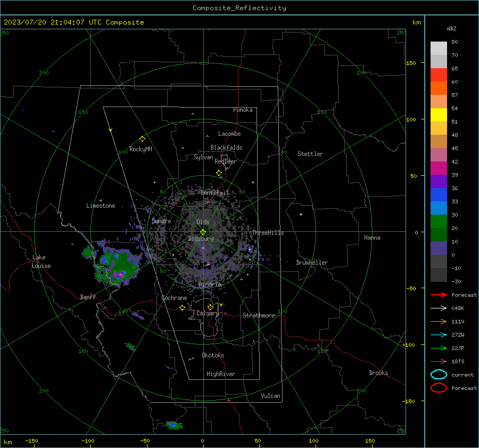Click the HighRiver label
The height and width of the screenshot is (448, 479).
[x=221, y=374]
